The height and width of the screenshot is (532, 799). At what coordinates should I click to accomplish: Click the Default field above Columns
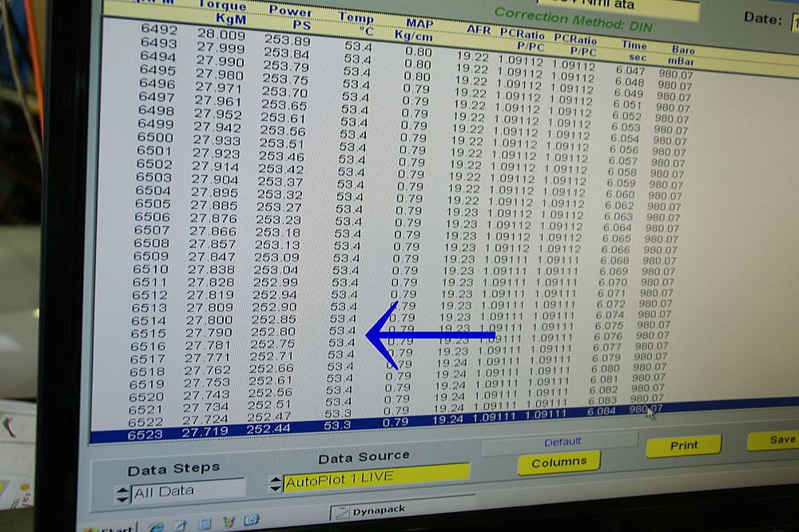pyautogui.click(x=561, y=443)
